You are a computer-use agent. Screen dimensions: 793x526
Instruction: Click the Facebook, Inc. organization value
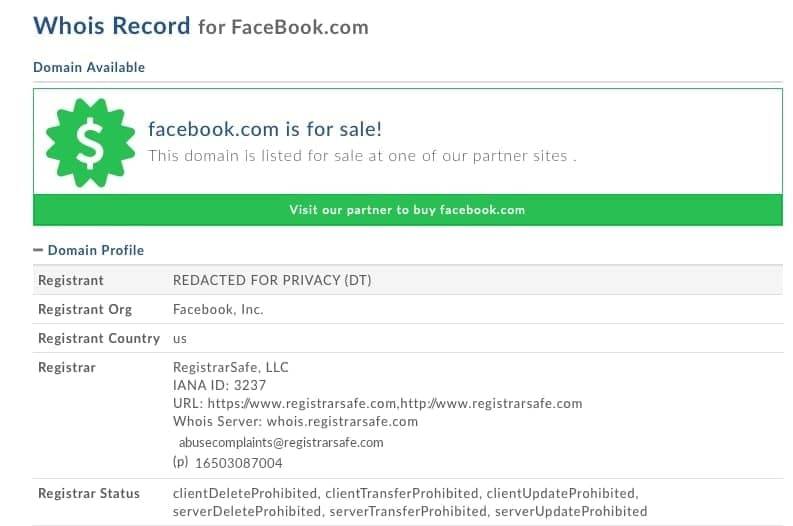coord(218,310)
